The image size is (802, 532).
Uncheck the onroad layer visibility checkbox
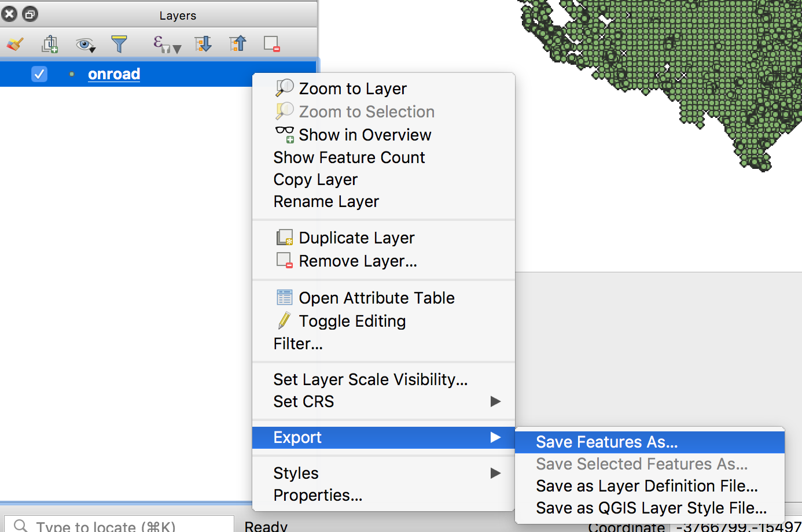39,74
